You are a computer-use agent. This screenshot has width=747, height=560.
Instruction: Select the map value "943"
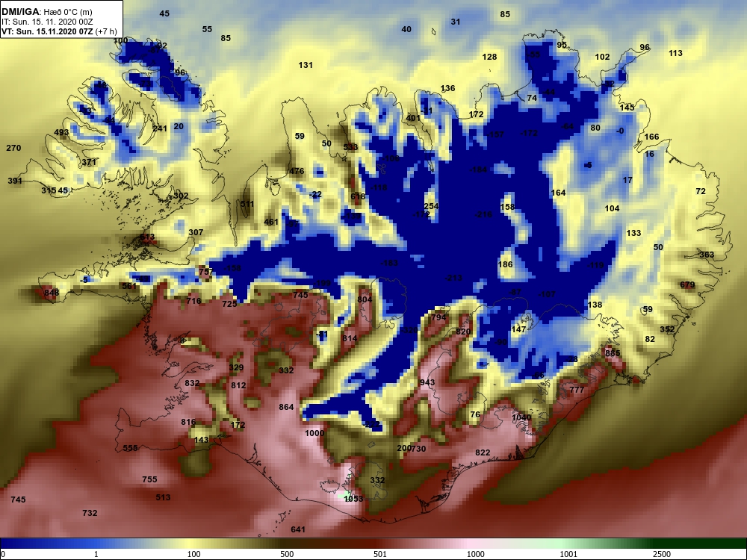(427, 383)
